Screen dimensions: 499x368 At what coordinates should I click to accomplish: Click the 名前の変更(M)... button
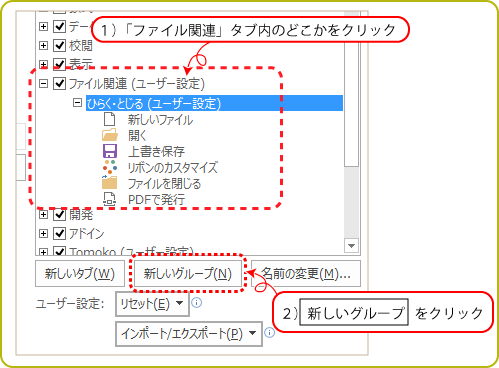[306, 274]
